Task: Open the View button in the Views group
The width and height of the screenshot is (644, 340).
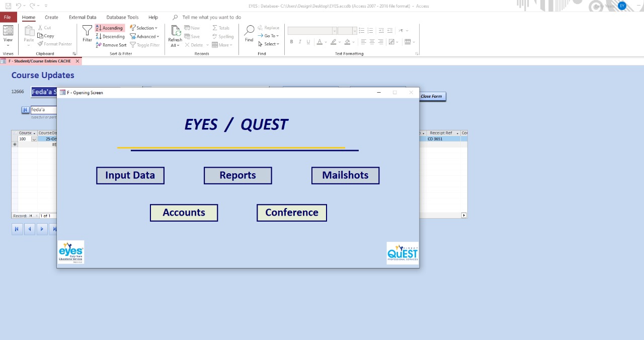Action: pyautogui.click(x=8, y=35)
